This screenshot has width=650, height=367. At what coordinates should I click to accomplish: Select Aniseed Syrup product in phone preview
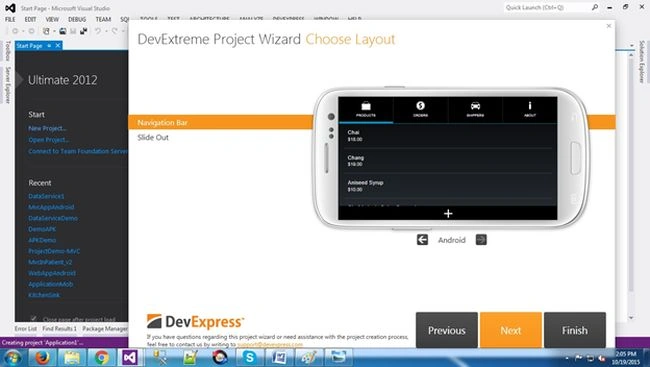click(x=448, y=185)
